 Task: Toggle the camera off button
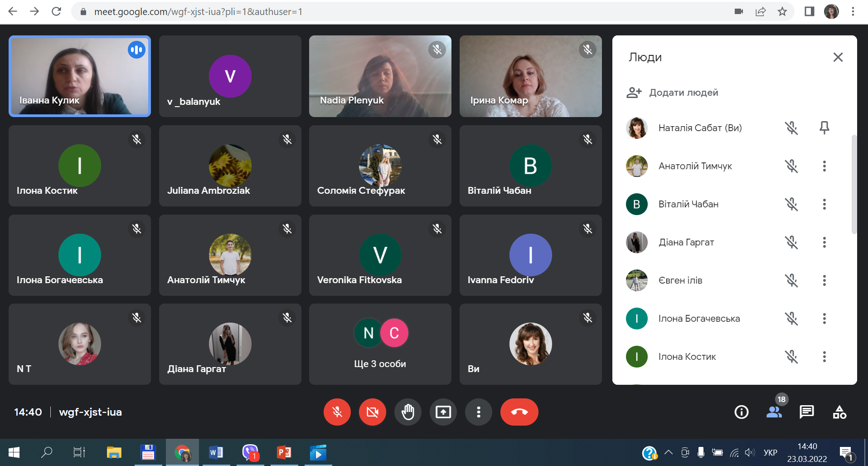[x=372, y=412]
